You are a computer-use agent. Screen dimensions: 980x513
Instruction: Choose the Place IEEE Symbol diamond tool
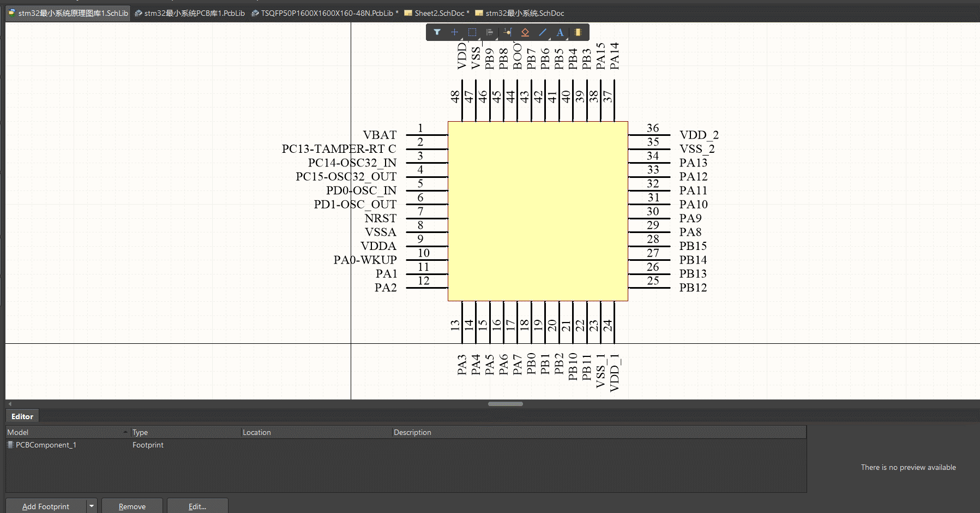click(525, 32)
